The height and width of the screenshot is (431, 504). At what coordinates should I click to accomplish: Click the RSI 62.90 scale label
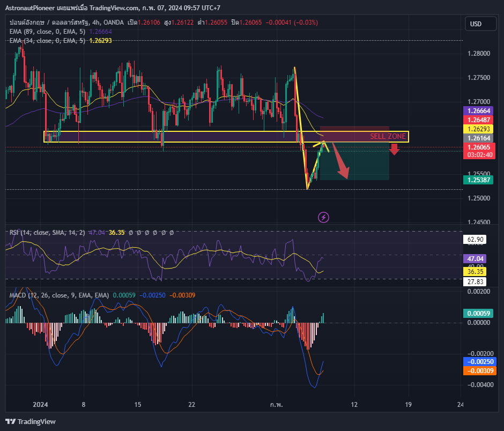[475, 240]
